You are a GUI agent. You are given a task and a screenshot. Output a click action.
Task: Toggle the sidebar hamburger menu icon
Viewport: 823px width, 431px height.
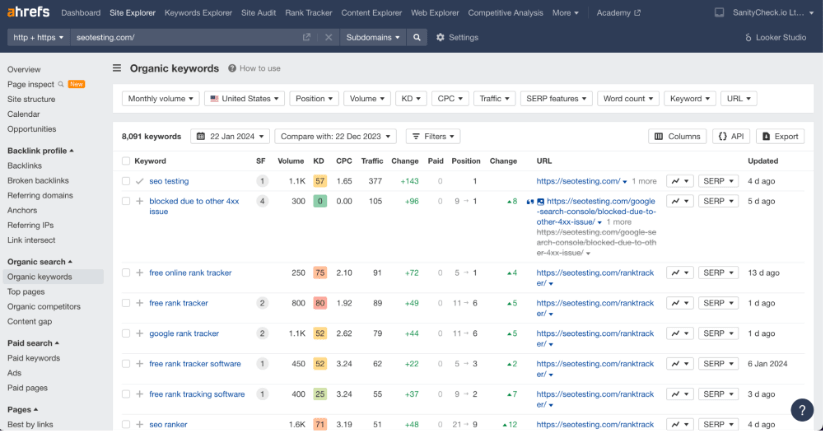(x=117, y=69)
